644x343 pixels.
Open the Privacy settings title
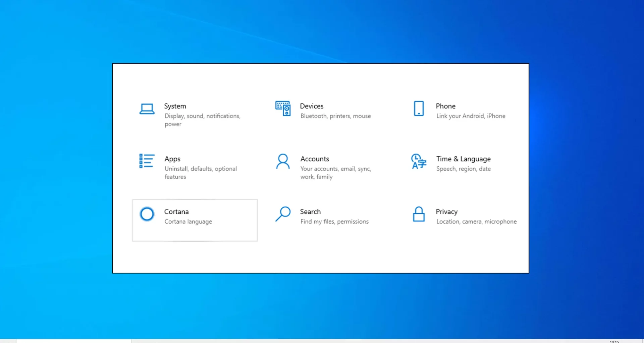pyautogui.click(x=446, y=212)
